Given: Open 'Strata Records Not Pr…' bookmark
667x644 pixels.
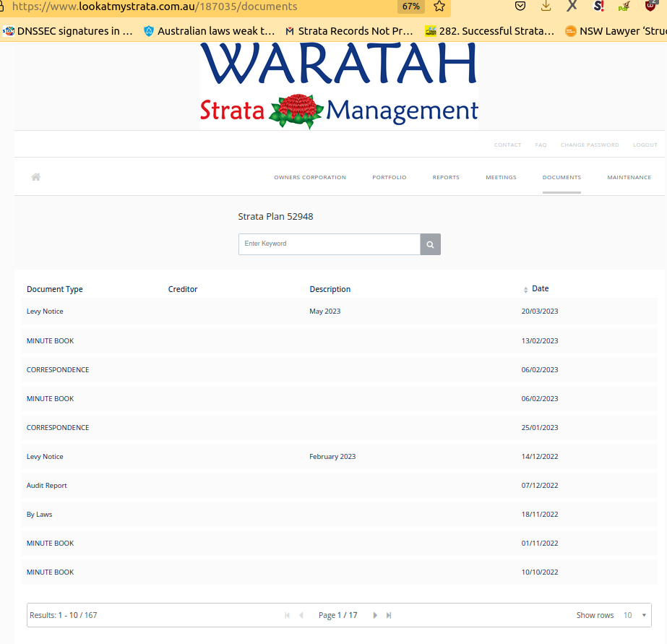Looking at the screenshot, I should point(349,31).
